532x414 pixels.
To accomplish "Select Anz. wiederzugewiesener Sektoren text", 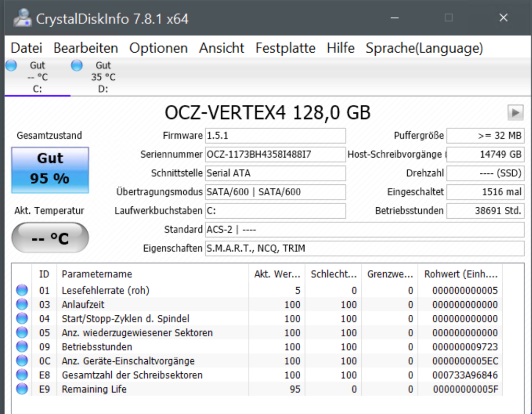I will pos(137,333).
